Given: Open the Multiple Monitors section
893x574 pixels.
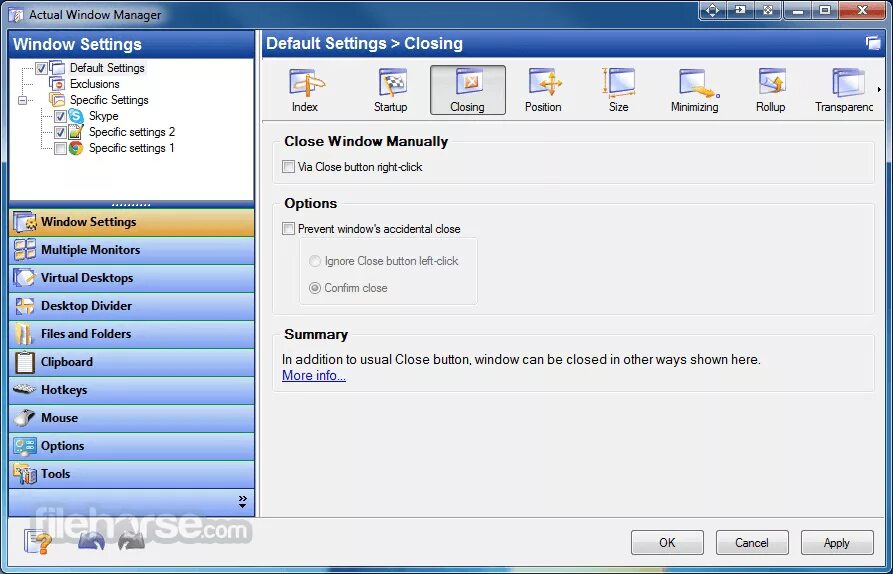Looking at the screenshot, I should coord(132,250).
